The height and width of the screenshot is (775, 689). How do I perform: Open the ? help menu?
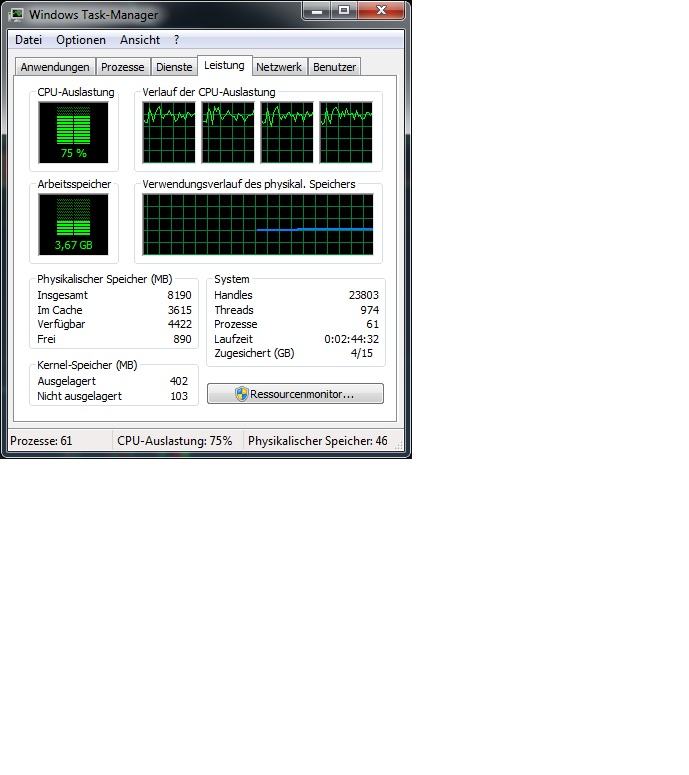click(x=176, y=40)
